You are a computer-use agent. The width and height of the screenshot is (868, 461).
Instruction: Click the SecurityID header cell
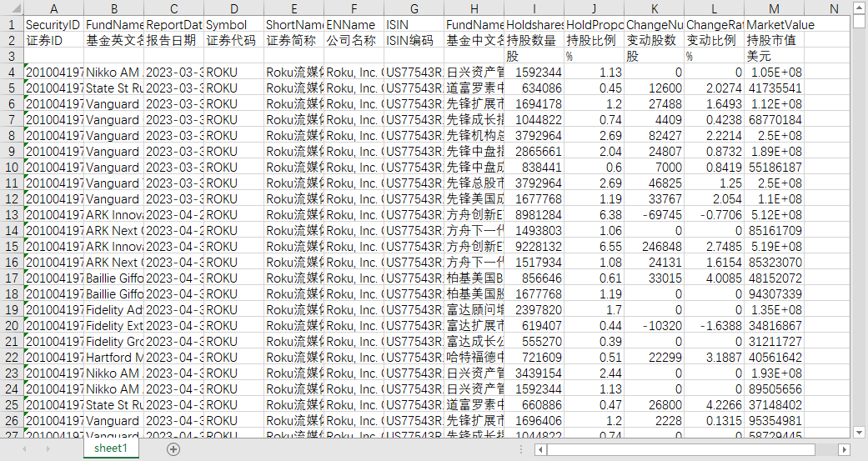53,24
